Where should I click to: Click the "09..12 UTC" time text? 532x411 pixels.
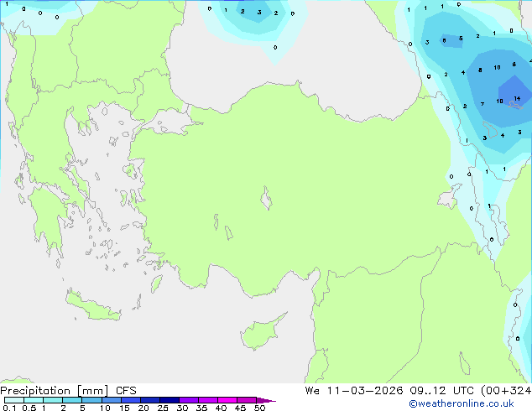[x=443, y=391]
